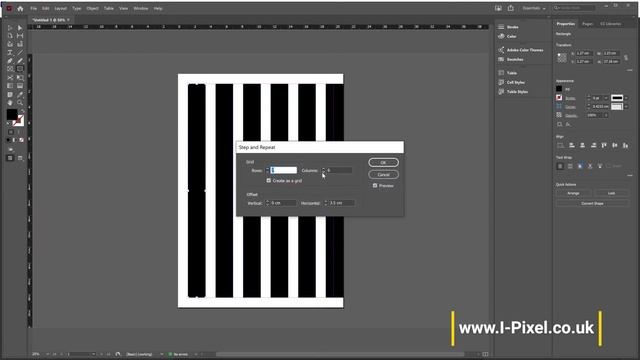Pick the Line tool

coord(20,53)
